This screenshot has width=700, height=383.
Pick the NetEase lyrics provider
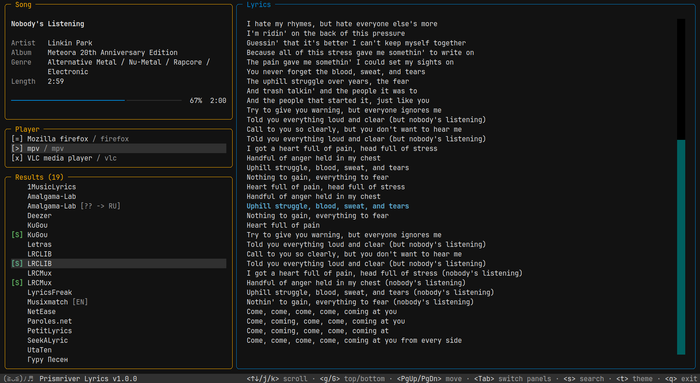(x=42, y=312)
